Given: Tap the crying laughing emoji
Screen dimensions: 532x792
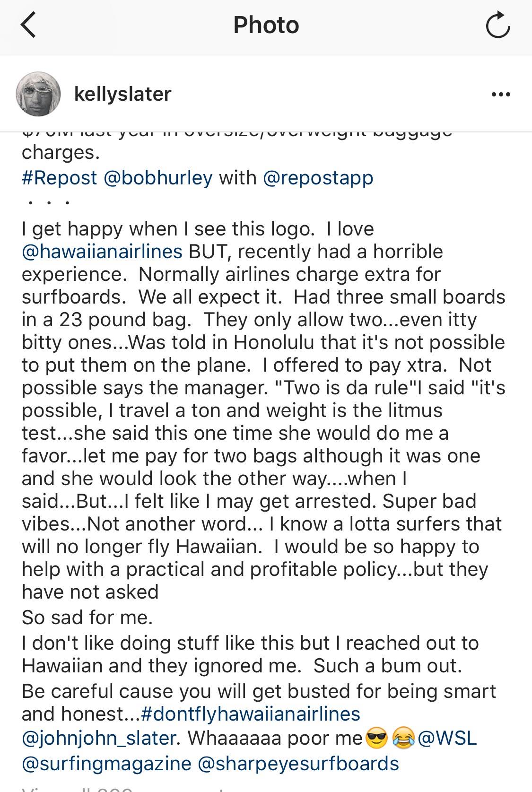Looking at the screenshot, I should pyautogui.click(x=403, y=739).
